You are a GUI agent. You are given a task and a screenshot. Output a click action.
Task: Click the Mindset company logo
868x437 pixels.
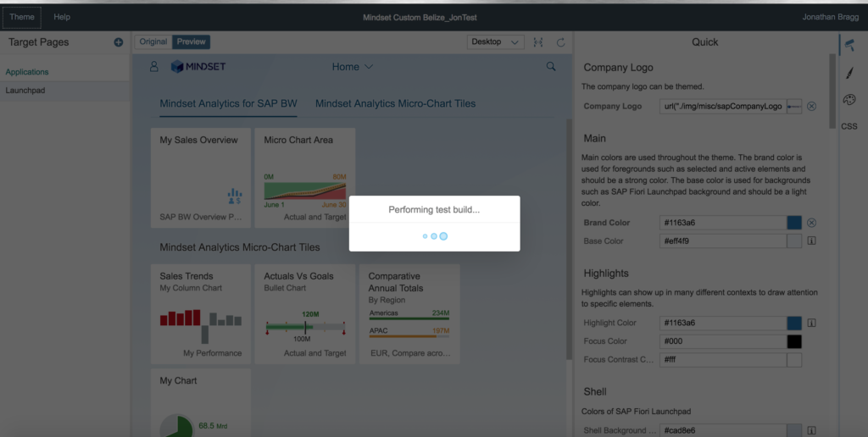click(198, 66)
